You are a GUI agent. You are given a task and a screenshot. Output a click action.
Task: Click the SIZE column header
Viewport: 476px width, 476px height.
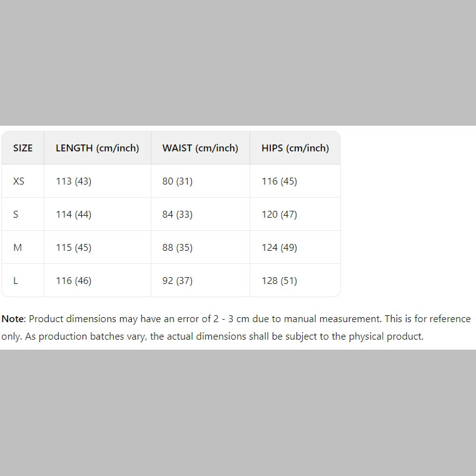tap(23, 148)
